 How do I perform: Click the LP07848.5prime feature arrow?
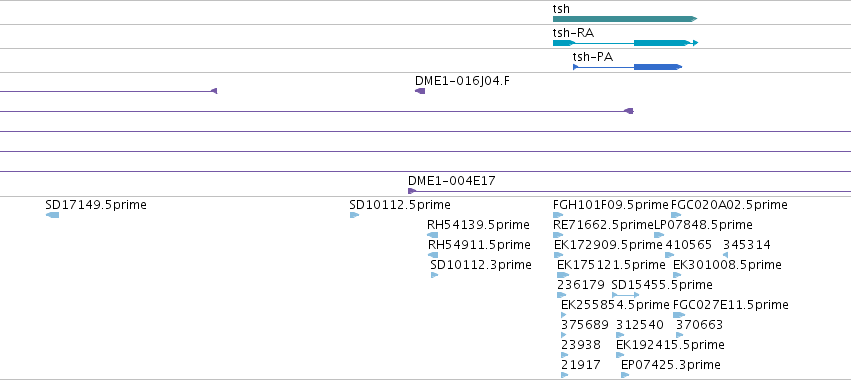pyautogui.click(x=659, y=235)
